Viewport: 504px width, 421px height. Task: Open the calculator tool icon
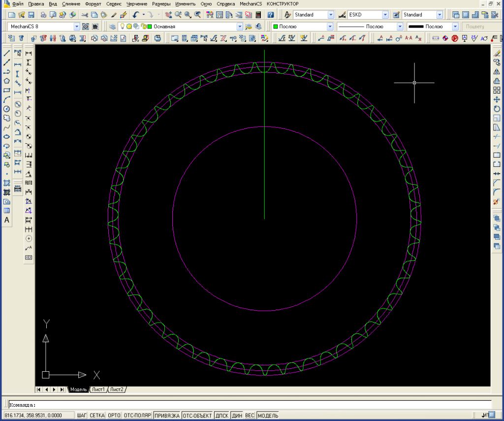258,15
